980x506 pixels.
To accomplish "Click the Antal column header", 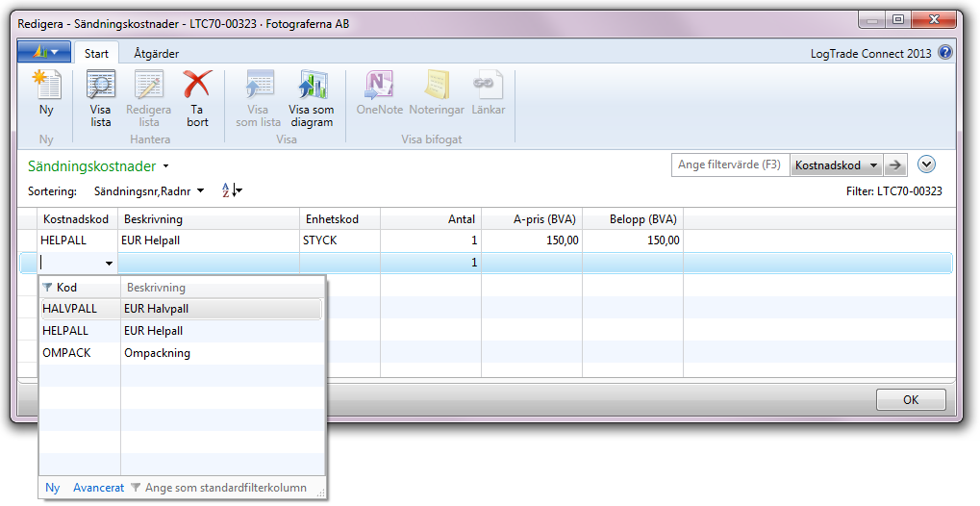I will [431, 219].
